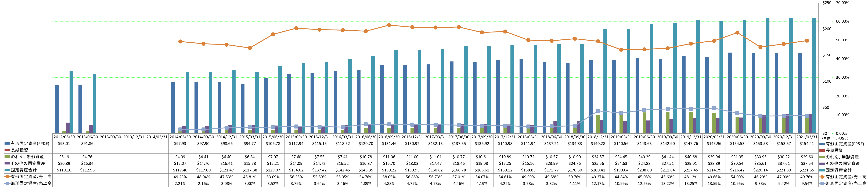Click the 30.00% axis label
This screenshot has width=868, height=187.
coord(842,78)
